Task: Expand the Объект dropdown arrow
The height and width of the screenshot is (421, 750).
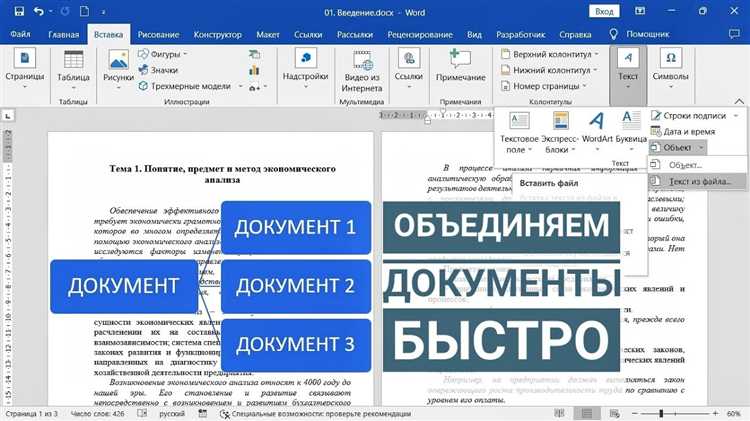Action: [701, 148]
